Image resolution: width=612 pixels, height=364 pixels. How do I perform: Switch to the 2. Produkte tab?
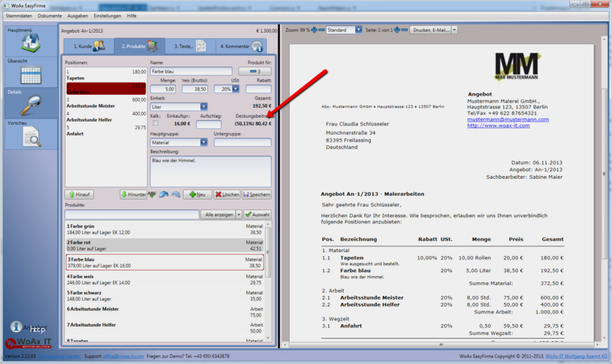coord(139,46)
